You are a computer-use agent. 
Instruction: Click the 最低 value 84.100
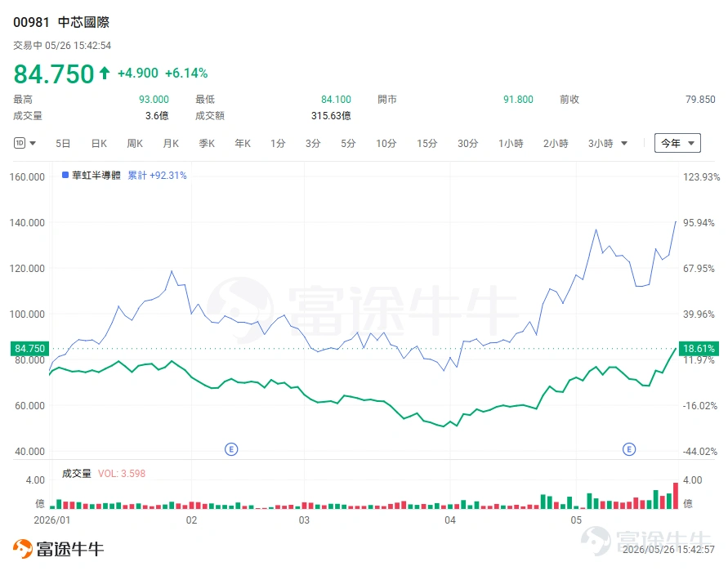coord(336,100)
